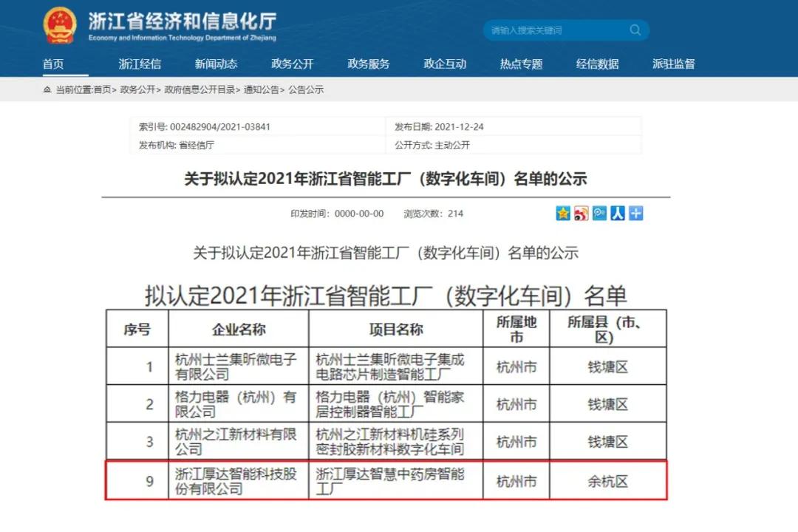Open the 派驻监督 navigation item
The width and height of the screenshot is (798, 532).
[x=674, y=64]
